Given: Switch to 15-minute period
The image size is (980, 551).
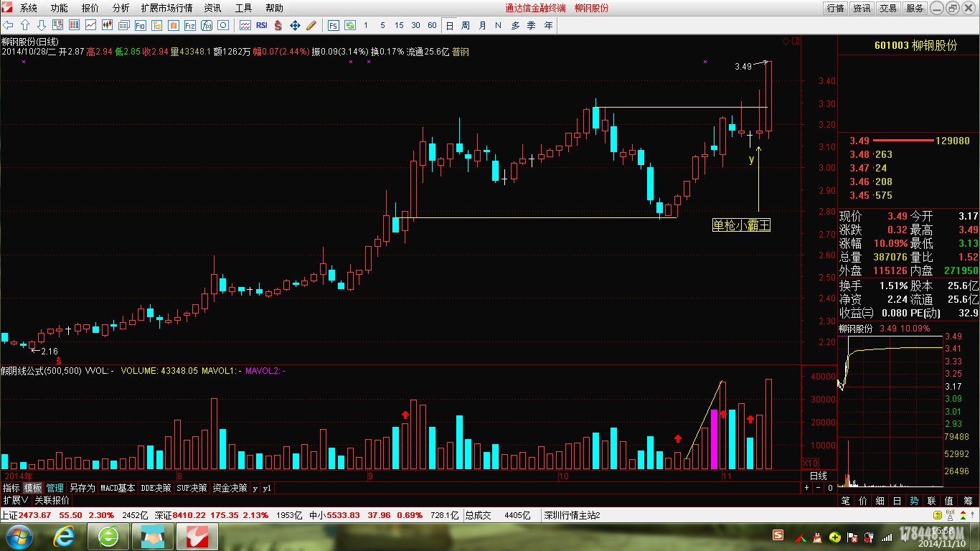Looking at the screenshot, I should pyautogui.click(x=399, y=25).
